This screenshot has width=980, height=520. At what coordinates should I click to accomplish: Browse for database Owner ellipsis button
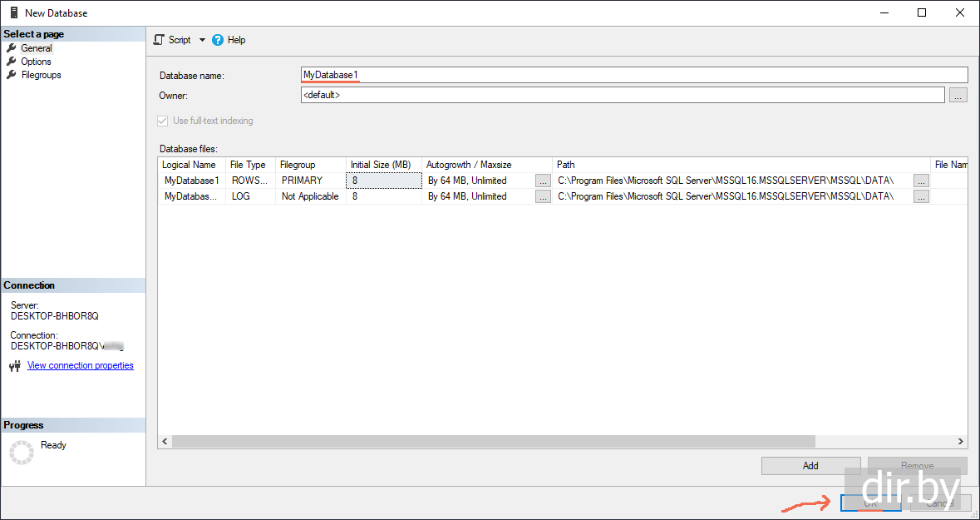pos(958,96)
